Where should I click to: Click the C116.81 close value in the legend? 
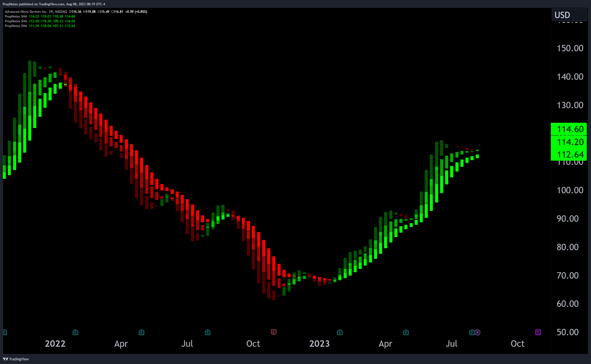coord(117,12)
